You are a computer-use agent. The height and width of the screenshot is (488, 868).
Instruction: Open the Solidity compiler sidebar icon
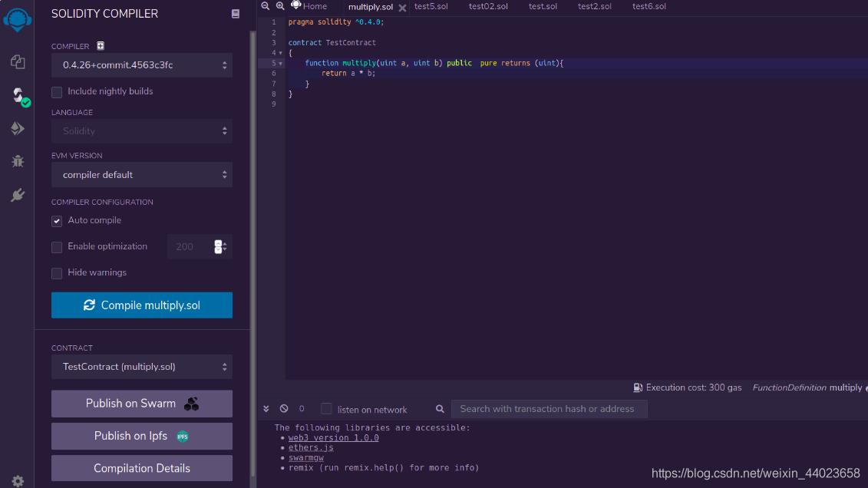[x=19, y=96]
